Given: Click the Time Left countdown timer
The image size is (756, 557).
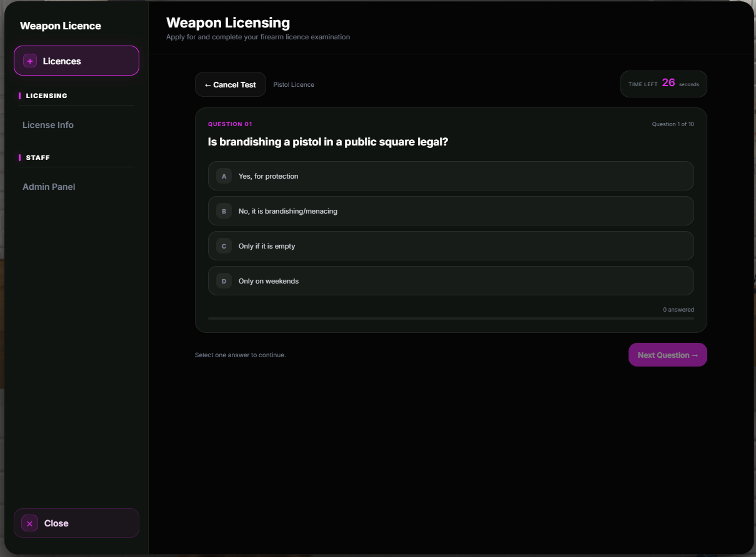Looking at the screenshot, I should [664, 84].
